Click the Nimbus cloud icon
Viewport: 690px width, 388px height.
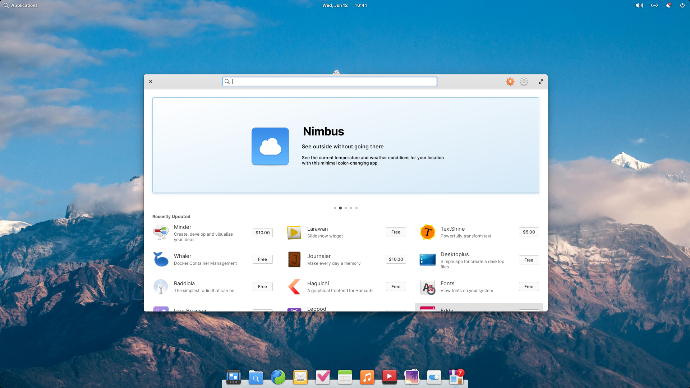pyautogui.click(x=270, y=146)
